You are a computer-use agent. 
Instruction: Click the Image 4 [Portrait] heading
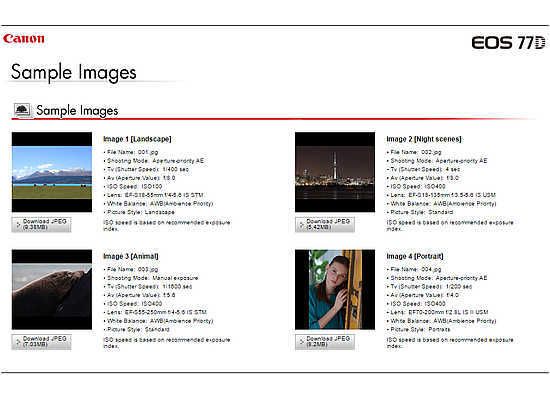pos(415,256)
